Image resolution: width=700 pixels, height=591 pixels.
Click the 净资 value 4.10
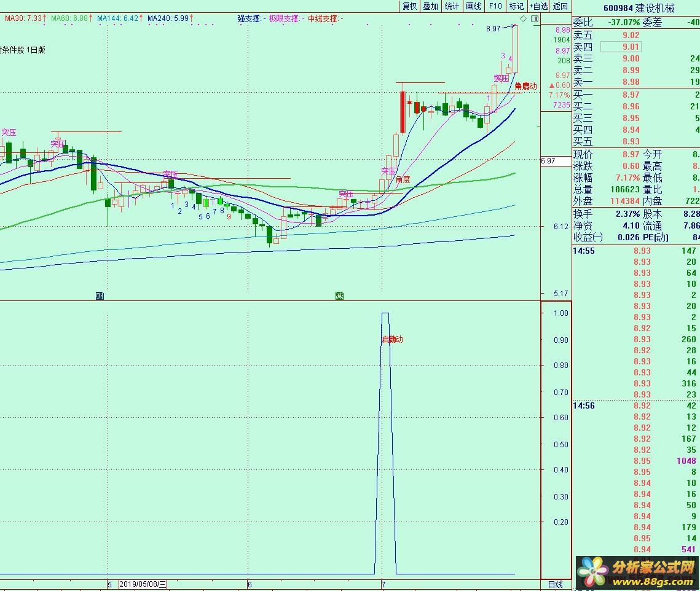coord(631,225)
